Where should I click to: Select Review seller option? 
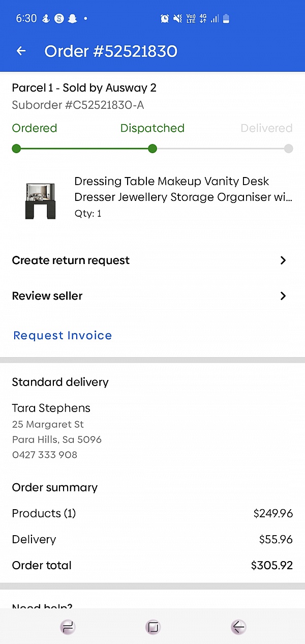(47, 296)
